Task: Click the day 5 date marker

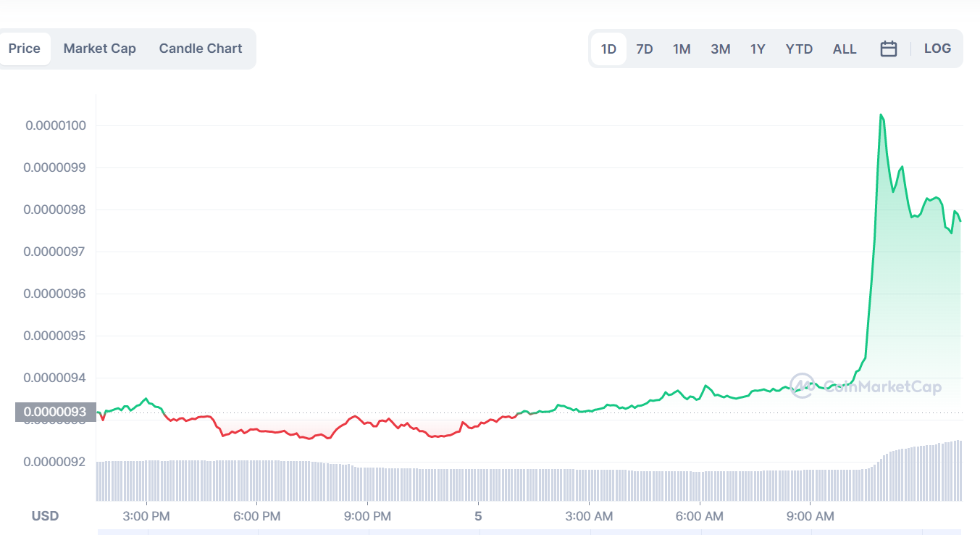Action: click(478, 516)
